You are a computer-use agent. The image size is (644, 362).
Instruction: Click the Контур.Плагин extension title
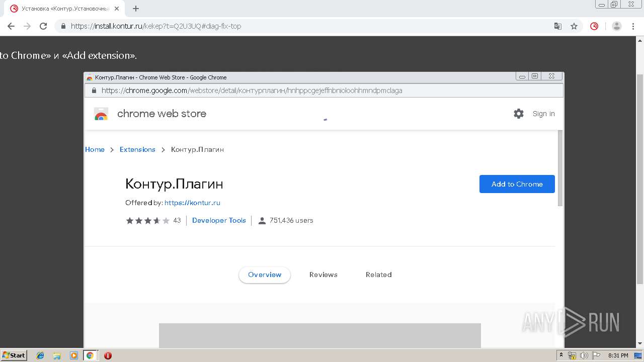click(174, 184)
